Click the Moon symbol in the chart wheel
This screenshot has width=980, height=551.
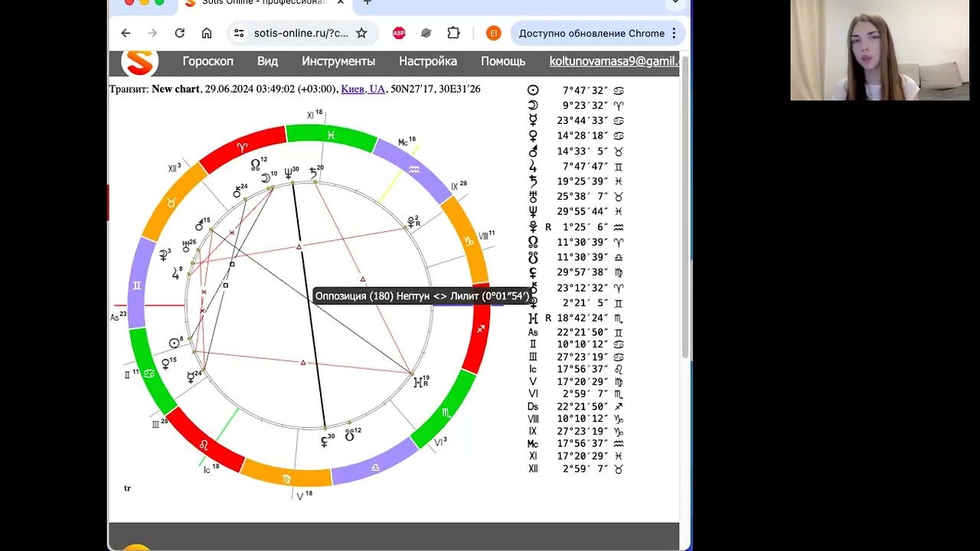click(265, 178)
